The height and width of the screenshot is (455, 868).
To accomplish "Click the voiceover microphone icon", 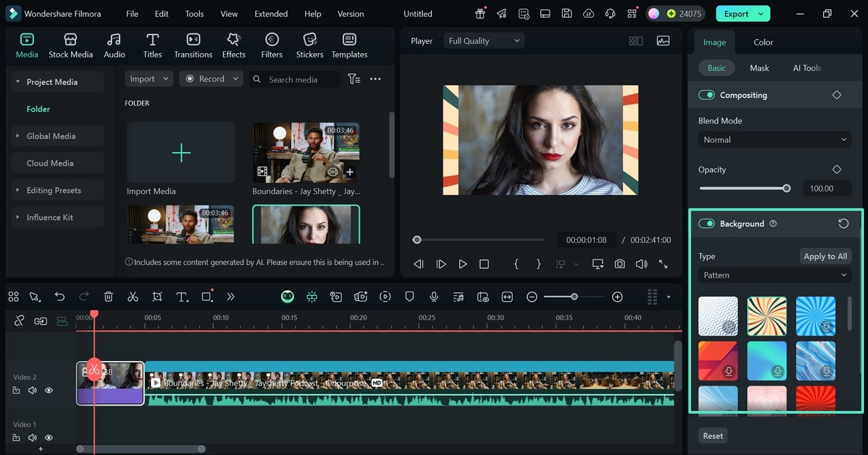I will click(x=434, y=297).
